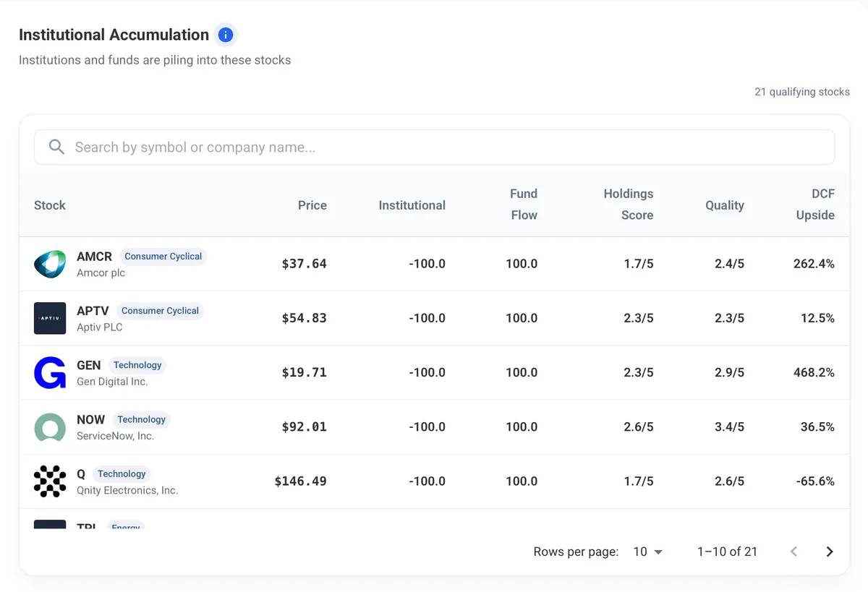Screen dimensions: 868x592
Task: Click APTV's Consumer Cyclical tag
Action: point(160,310)
